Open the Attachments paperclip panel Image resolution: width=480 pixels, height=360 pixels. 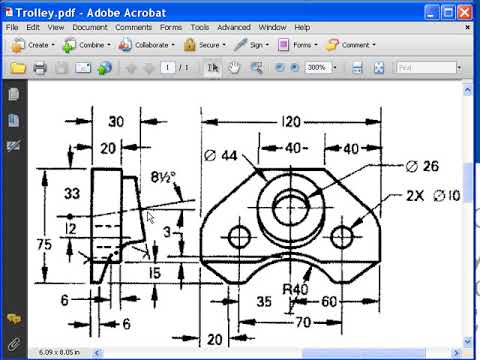point(14,344)
